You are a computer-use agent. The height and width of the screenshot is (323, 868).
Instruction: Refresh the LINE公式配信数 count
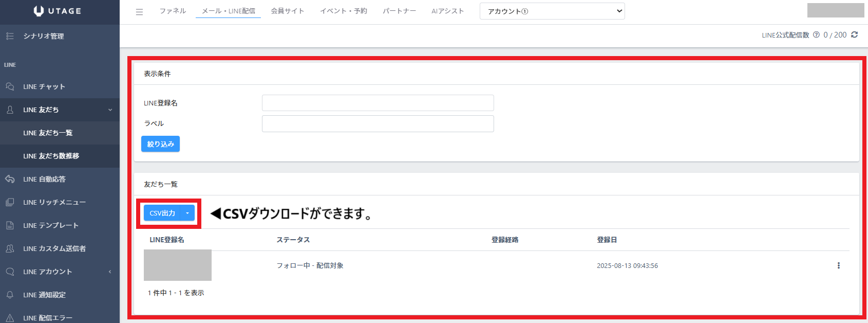(855, 34)
